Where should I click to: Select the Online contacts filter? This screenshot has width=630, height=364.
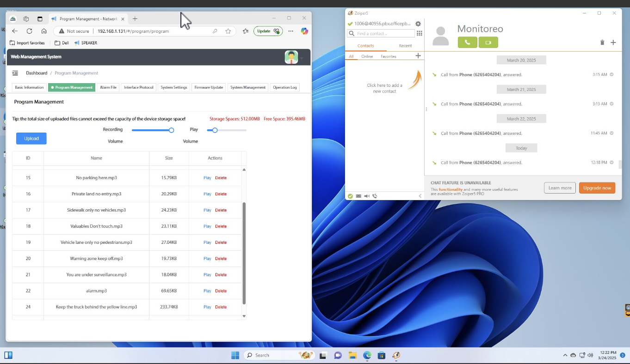pyautogui.click(x=367, y=56)
